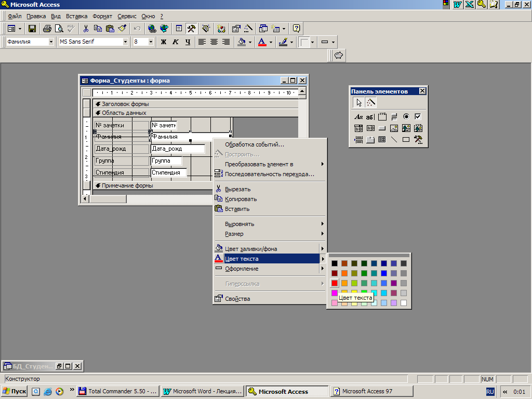The width and height of the screenshot is (532, 399).
Task: Open Print Preview with magnifier icon
Action: click(59, 29)
